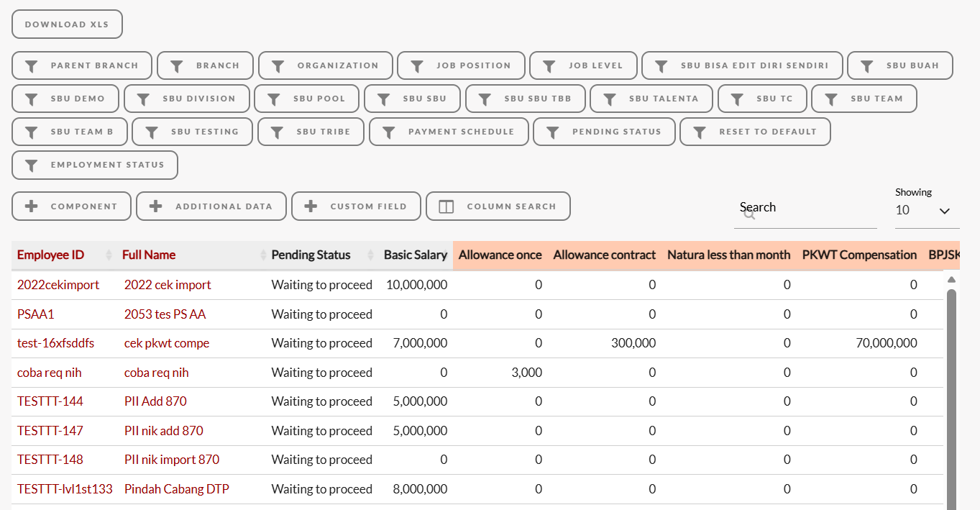Viewport: 980px width, 510px height.
Task: Toggle sort arrows on Pending Status column
Action: pyautogui.click(x=371, y=255)
